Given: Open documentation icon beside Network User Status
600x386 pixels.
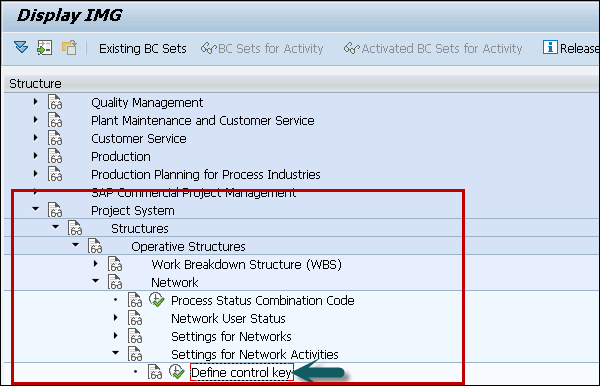Looking at the screenshot, I should pyautogui.click(x=135, y=318).
